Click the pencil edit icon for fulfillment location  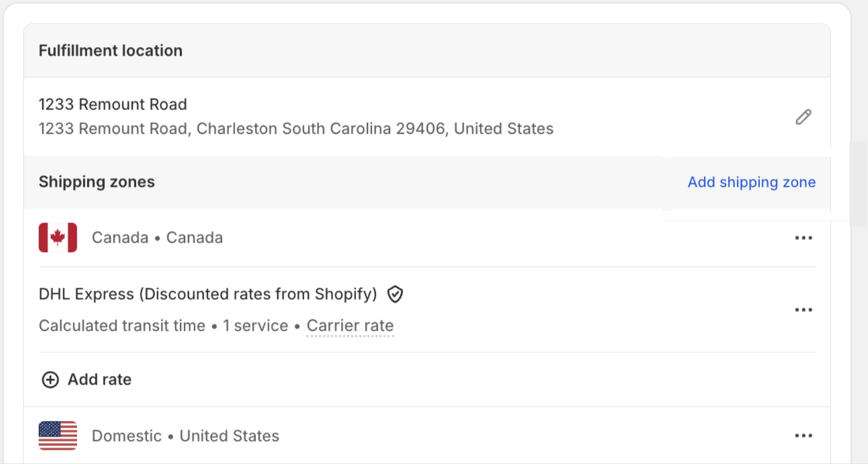click(803, 117)
